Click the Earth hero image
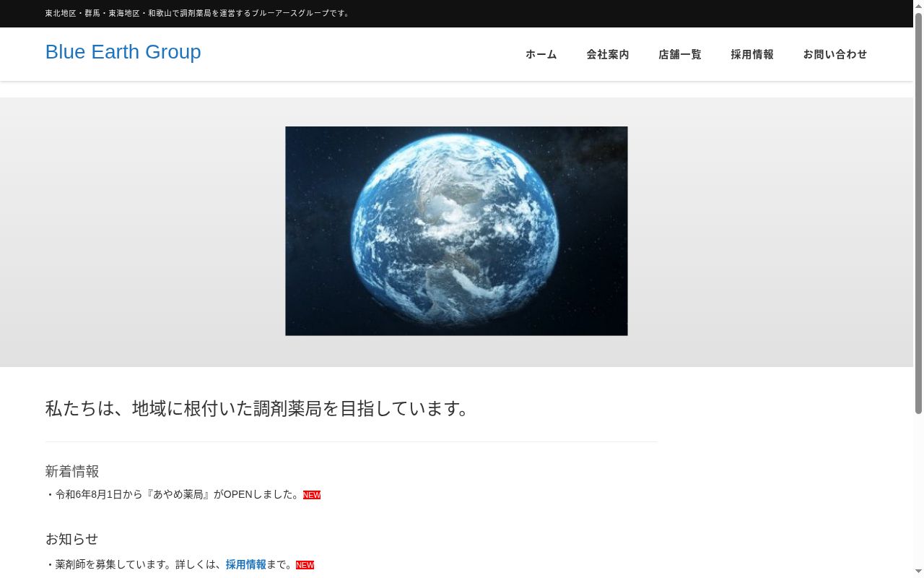This screenshot has height=578, width=924. 456,231
